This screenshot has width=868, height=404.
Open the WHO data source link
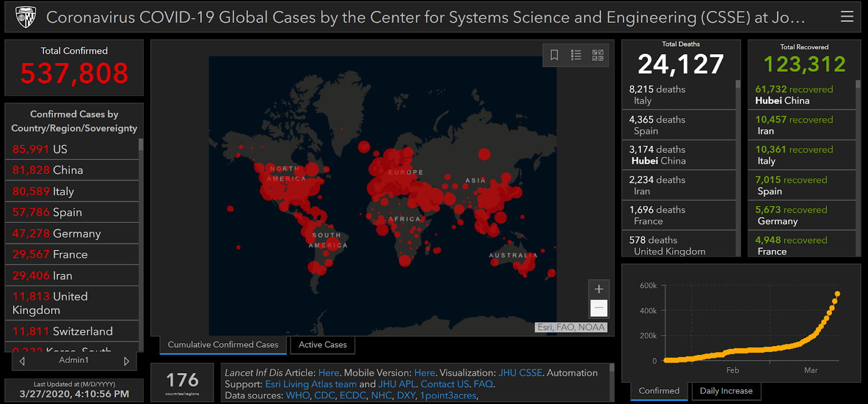297,396
